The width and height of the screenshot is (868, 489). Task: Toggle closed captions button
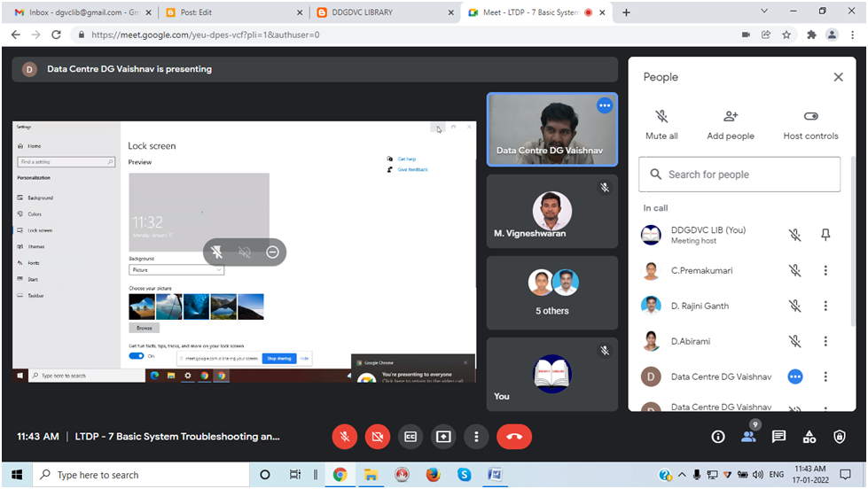click(x=411, y=437)
